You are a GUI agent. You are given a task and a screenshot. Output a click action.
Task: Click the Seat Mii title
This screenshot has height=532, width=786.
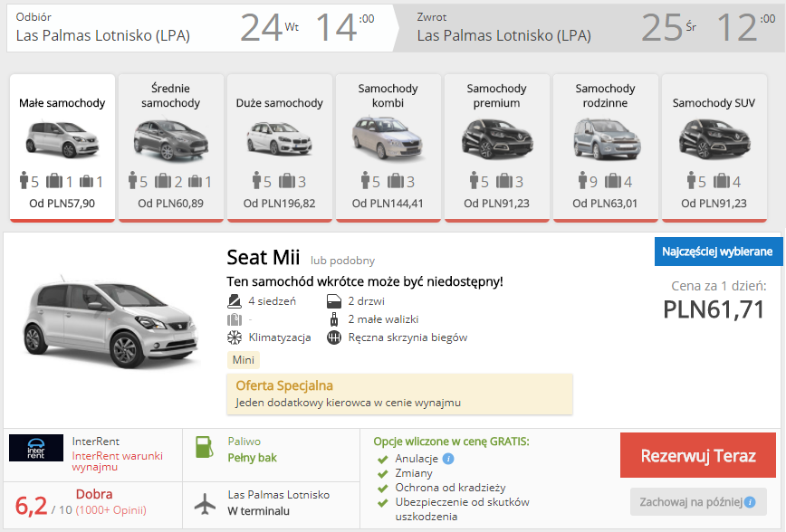click(x=264, y=258)
